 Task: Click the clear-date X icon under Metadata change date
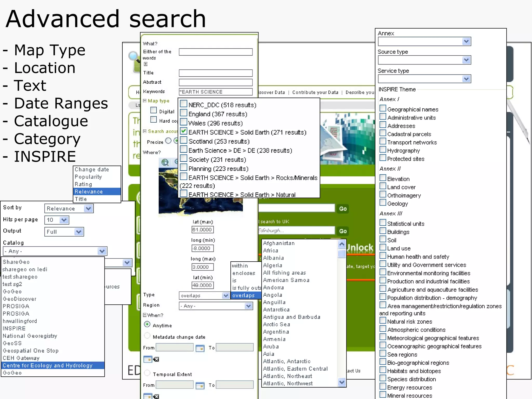pos(156,359)
